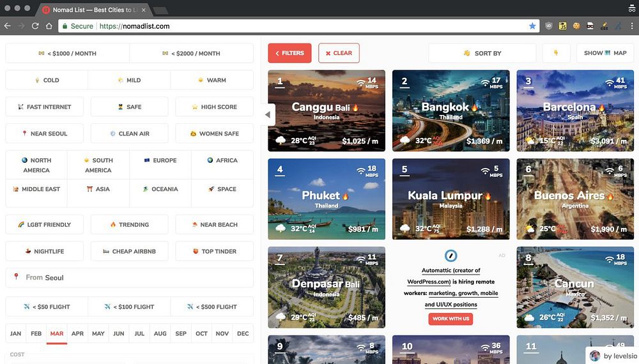Click the Clear filters button
Viewport: 639px width, 364px height.
tap(339, 53)
